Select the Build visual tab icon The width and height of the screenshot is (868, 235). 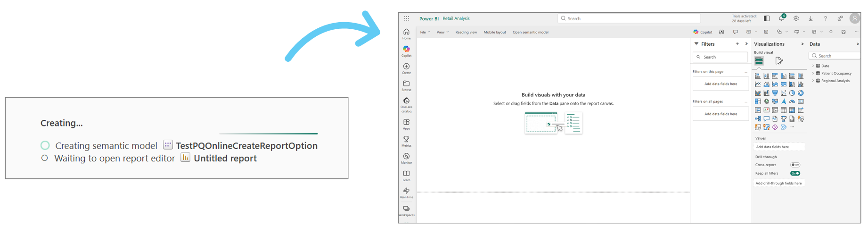(759, 61)
